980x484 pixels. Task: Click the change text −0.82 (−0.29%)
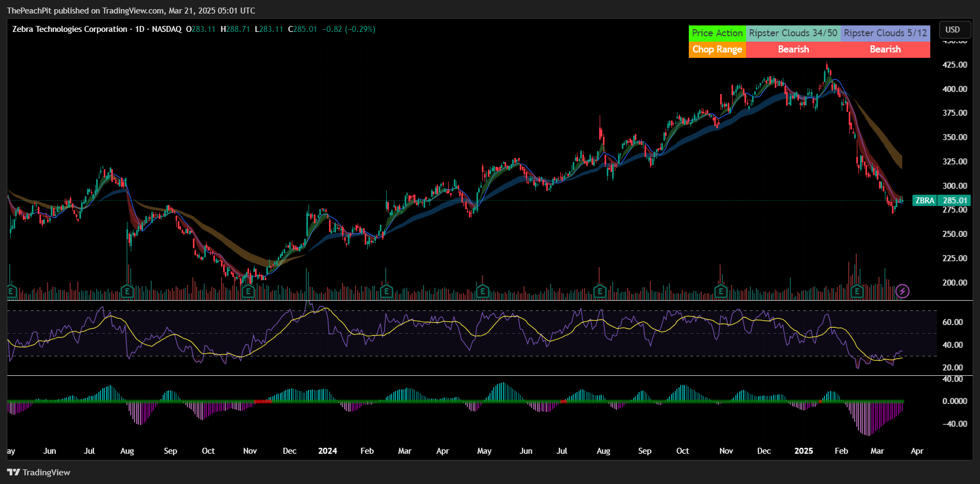click(348, 29)
